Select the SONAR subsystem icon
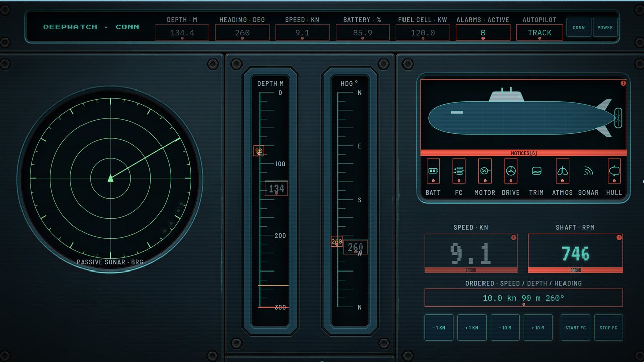 pos(588,171)
